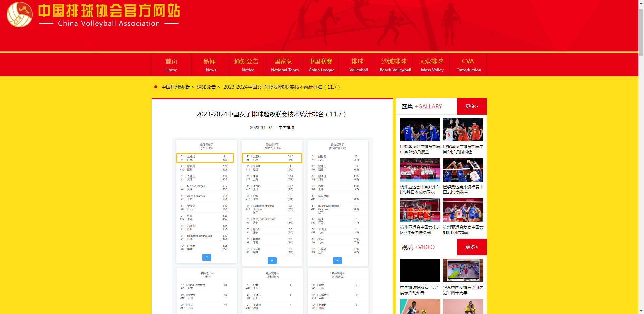Screen dimensions: 644x314
Task: Click the 通知公告 breadcrumb link
Action: point(206,87)
